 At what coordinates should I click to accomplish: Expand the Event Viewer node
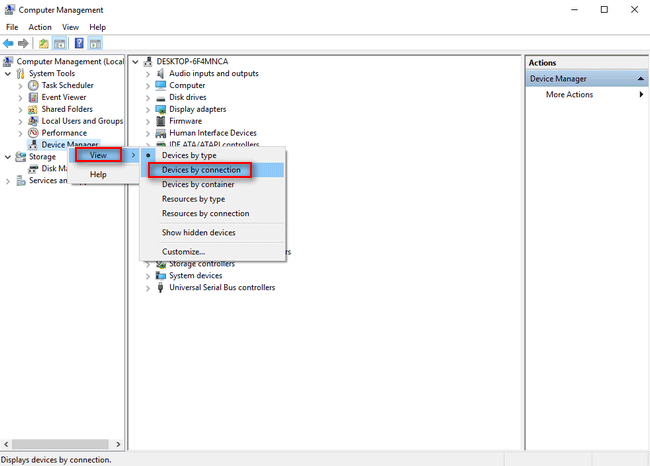(x=20, y=98)
